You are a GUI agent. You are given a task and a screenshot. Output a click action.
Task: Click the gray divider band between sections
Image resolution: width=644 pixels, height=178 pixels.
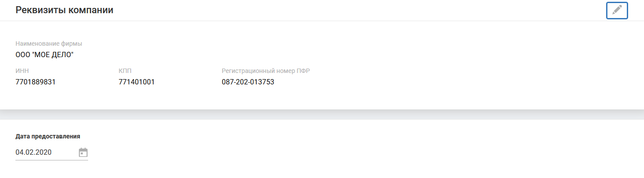pos(322,114)
